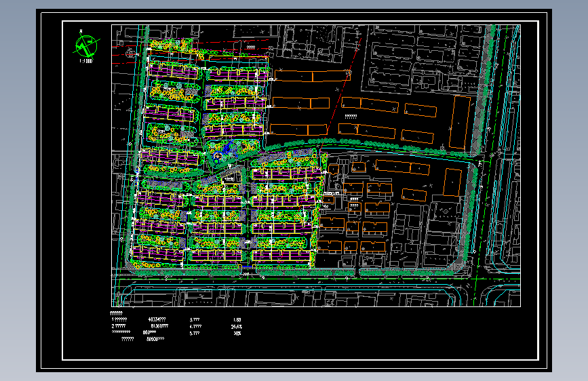Click the green north arrow compass symbol

(x=87, y=45)
